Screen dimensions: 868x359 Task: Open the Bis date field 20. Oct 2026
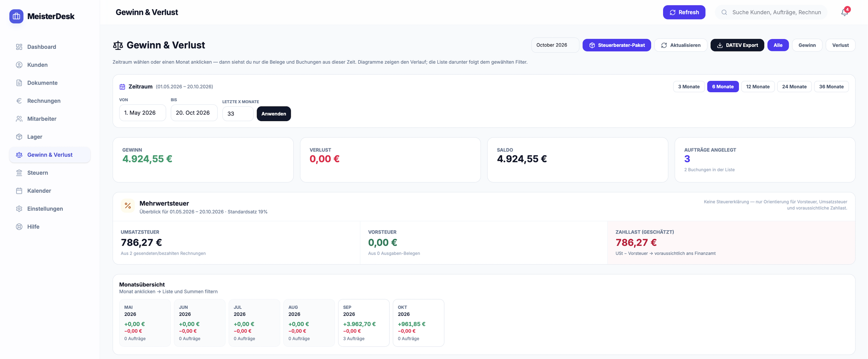point(194,113)
